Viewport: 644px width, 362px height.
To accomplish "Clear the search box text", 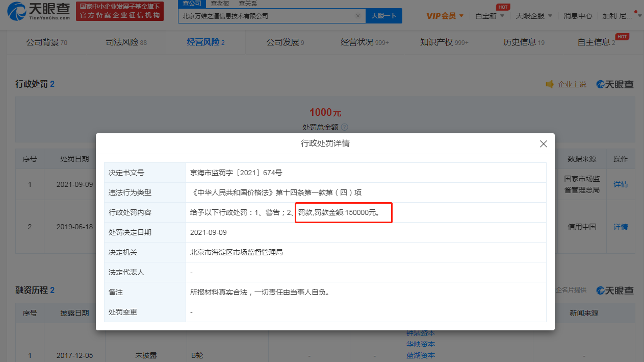I will (x=357, y=16).
